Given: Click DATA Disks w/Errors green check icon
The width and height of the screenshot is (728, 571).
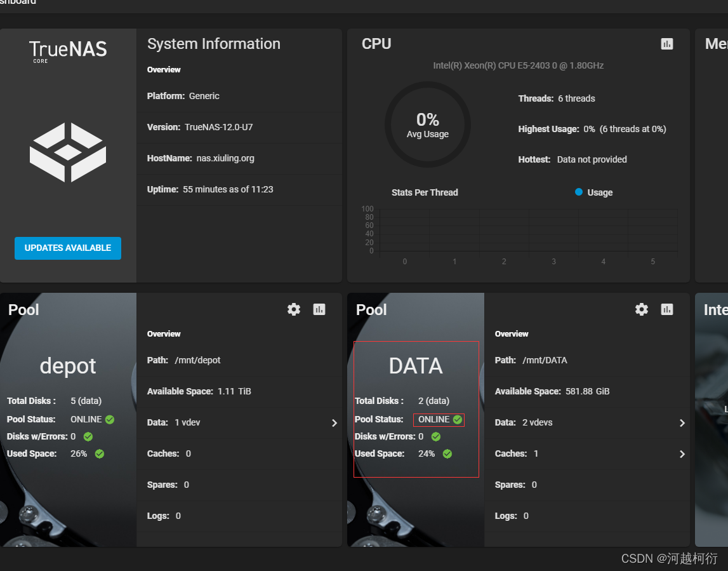Looking at the screenshot, I should (436, 437).
